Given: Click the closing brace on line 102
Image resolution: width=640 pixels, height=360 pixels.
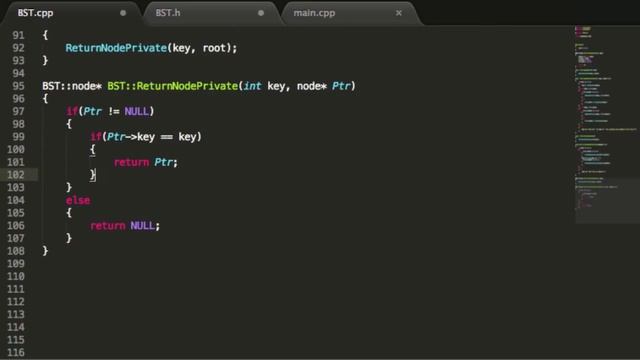Looking at the screenshot, I should (x=93, y=175).
